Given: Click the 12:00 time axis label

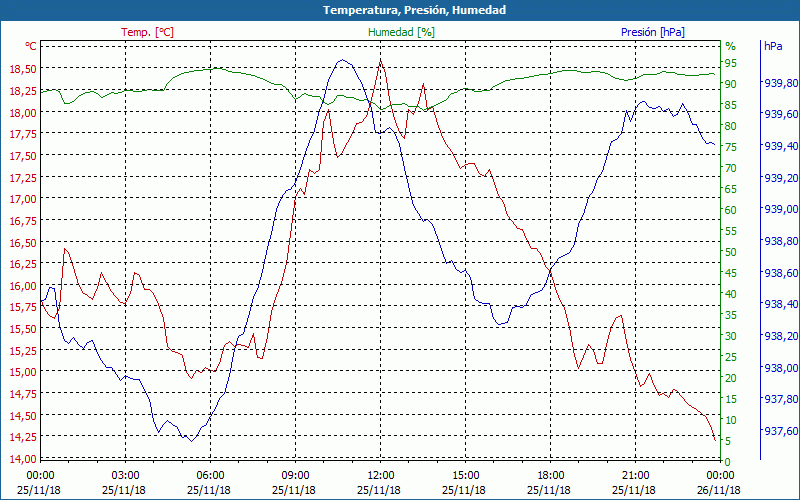Looking at the screenshot, I should coord(380,476).
